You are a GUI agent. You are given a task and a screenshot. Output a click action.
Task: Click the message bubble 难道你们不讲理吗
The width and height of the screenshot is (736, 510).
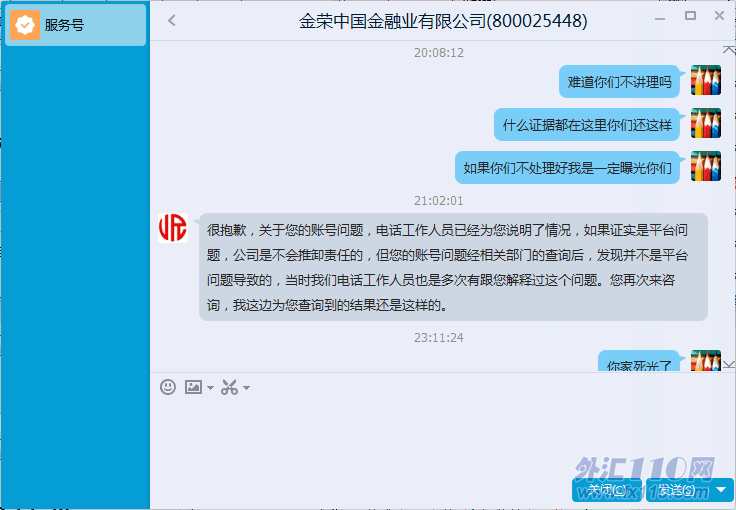[619, 82]
